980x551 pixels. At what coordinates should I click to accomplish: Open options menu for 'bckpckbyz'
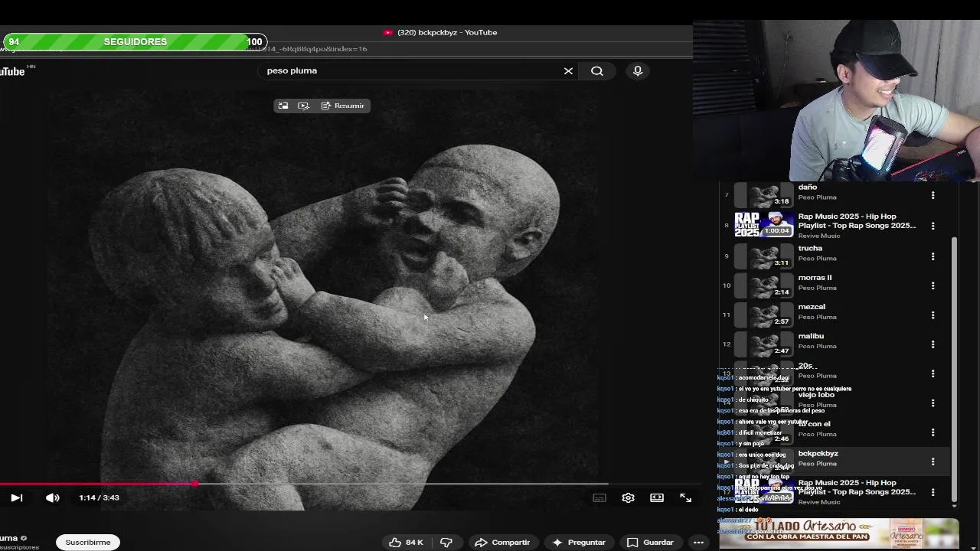click(x=933, y=461)
